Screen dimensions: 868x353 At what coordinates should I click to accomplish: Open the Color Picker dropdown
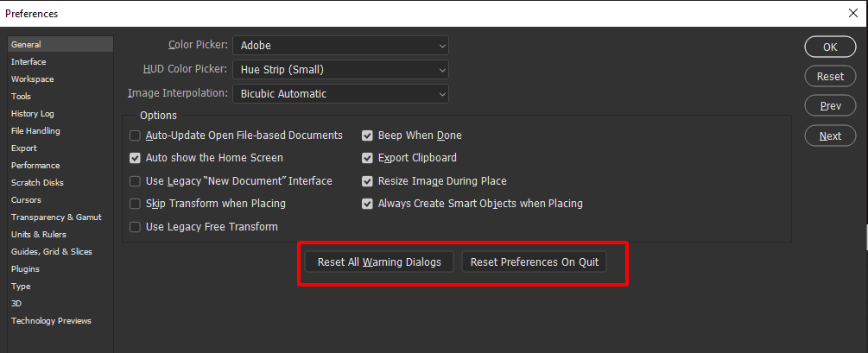pos(341,45)
